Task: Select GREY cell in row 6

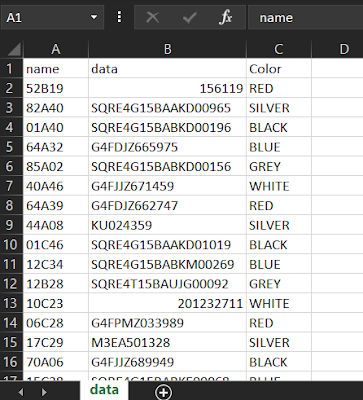Action: click(279, 166)
